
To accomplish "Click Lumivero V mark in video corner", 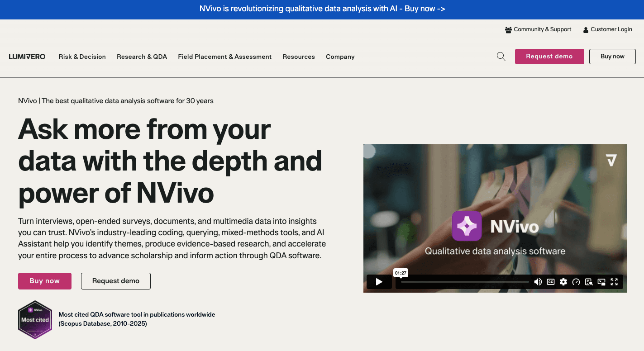I will click(x=611, y=160).
